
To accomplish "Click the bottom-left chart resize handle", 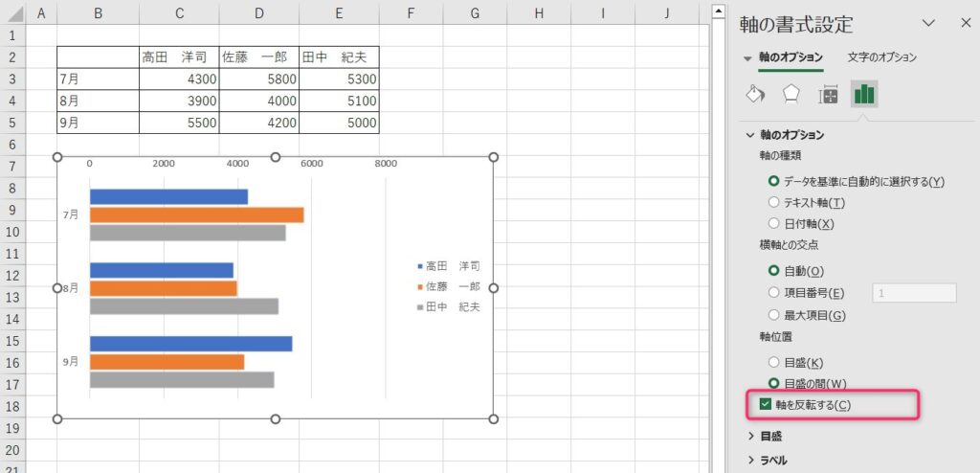I will point(57,418).
